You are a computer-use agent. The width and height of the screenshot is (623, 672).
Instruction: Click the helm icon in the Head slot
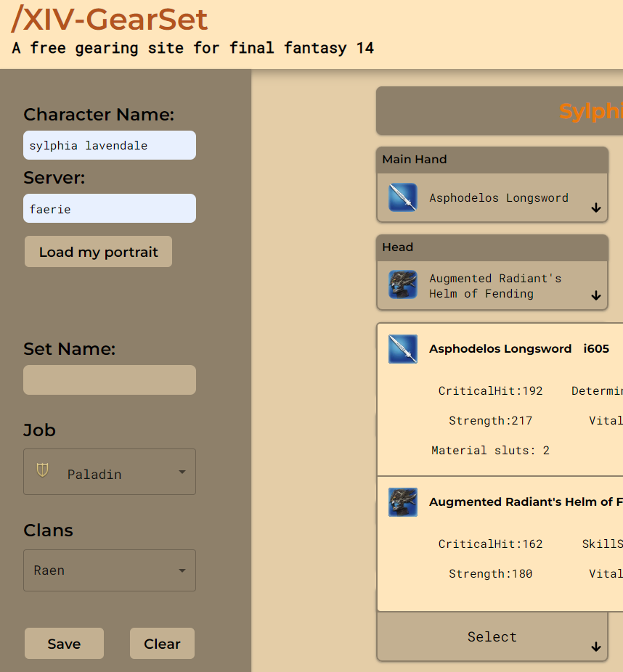pyautogui.click(x=402, y=284)
